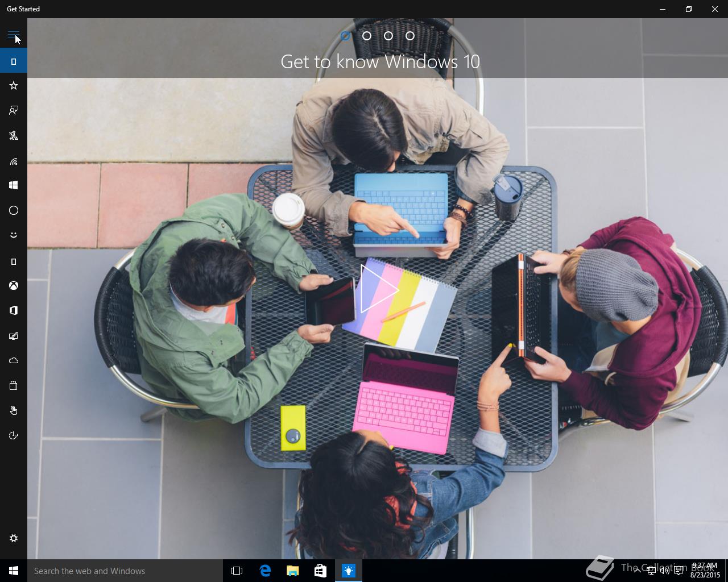Launch Microsoft Edge from the taskbar
Image resolution: width=728 pixels, height=582 pixels.
pos(265,571)
